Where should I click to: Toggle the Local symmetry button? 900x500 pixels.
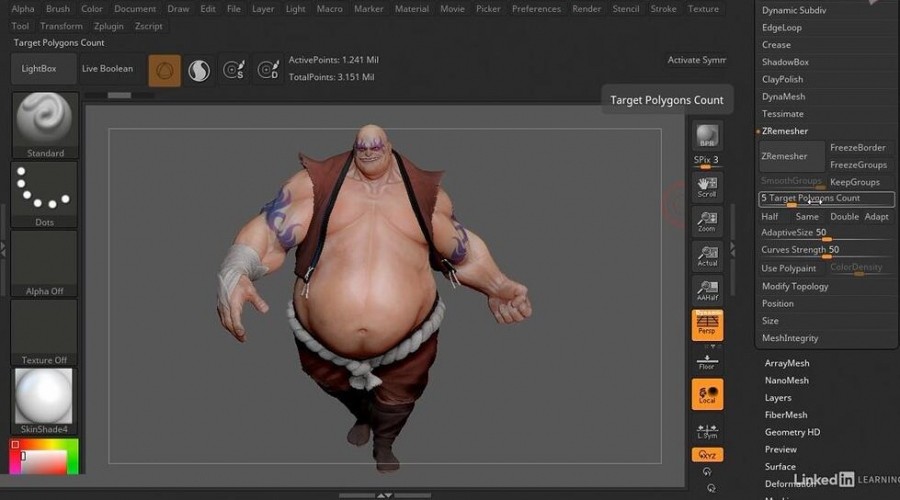point(707,394)
